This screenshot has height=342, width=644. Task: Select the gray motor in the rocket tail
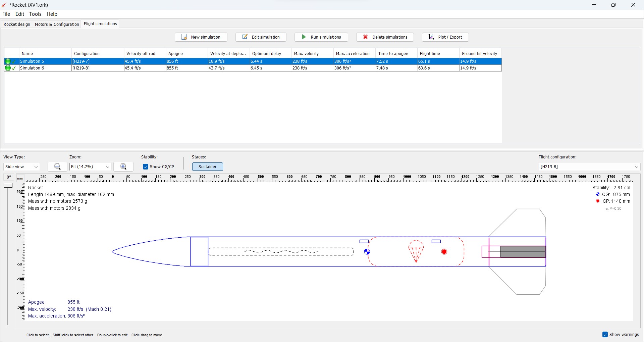(x=523, y=252)
